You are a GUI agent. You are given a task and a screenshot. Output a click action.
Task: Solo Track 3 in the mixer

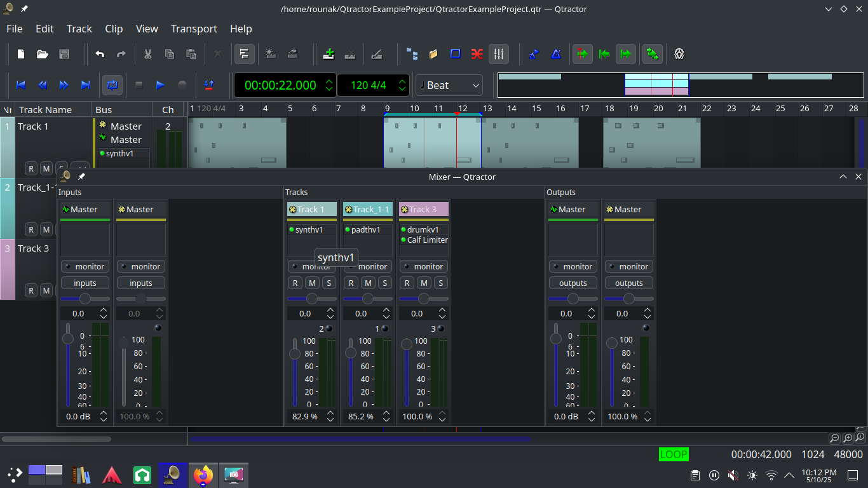(440, 283)
